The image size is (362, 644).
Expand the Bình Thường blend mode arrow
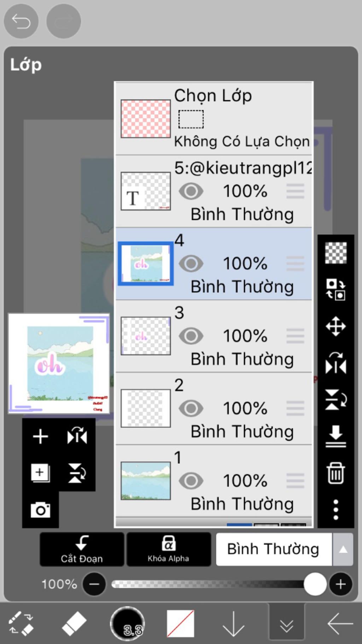(343, 550)
